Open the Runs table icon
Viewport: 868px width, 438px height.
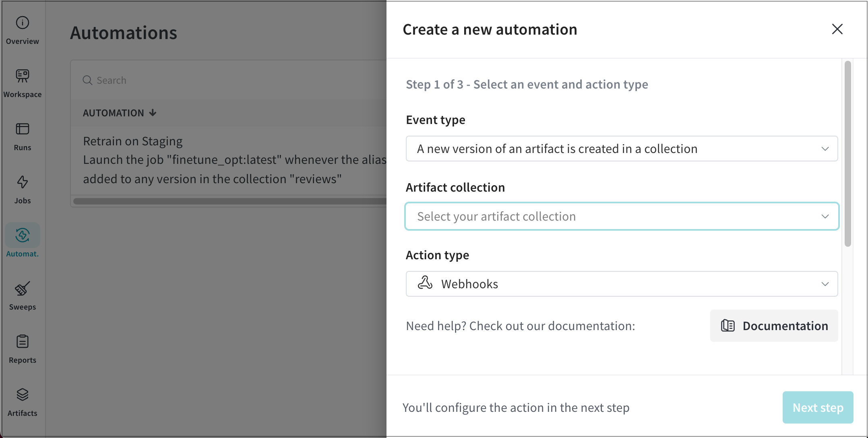(x=23, y=129)
